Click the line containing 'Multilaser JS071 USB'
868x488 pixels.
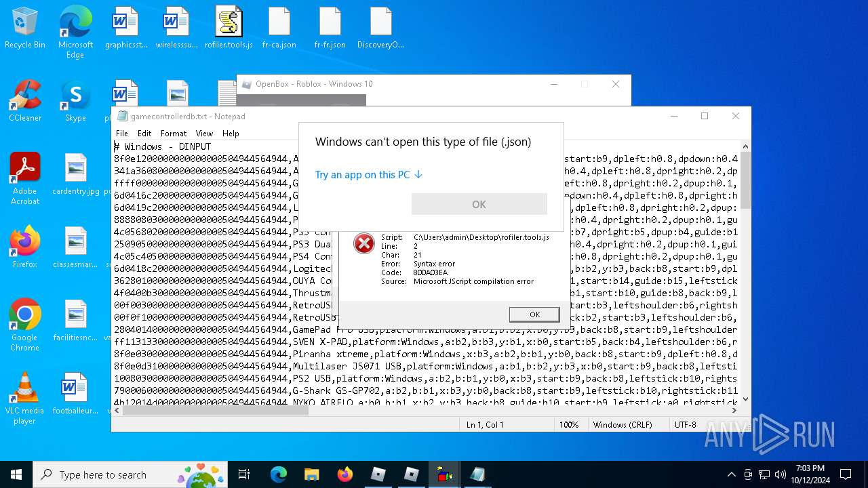point(426,366)
